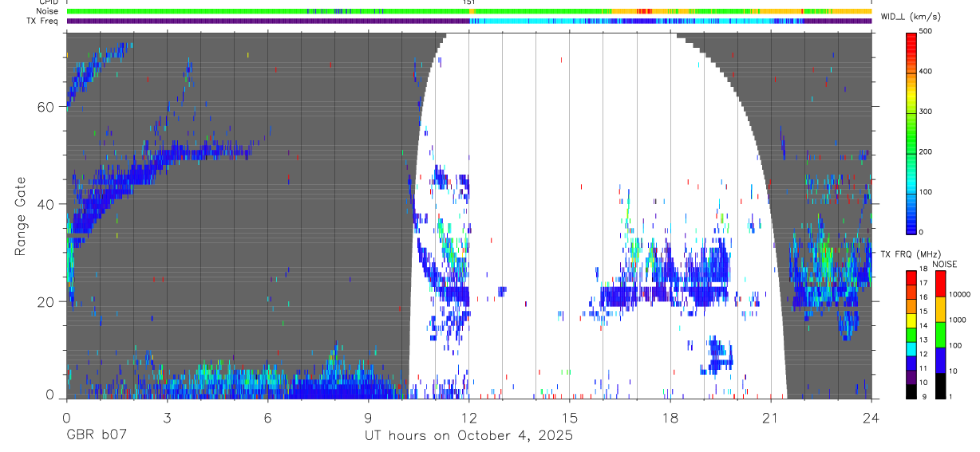Click the 'WID⊥ (km/s)' colorbar title
This screenshot has height=452, width=980.
[x=912, y=16]
